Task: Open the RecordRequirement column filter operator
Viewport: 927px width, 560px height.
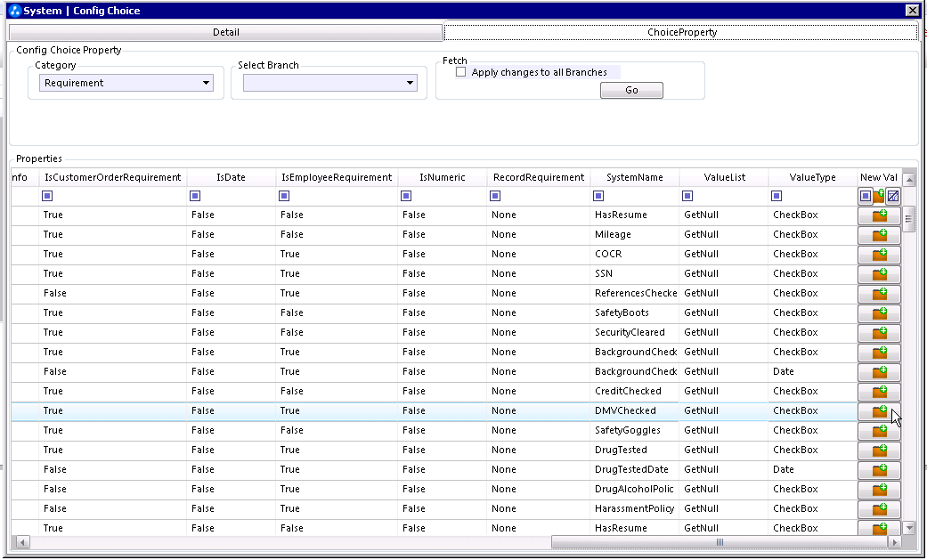Action: pos(495,196)
